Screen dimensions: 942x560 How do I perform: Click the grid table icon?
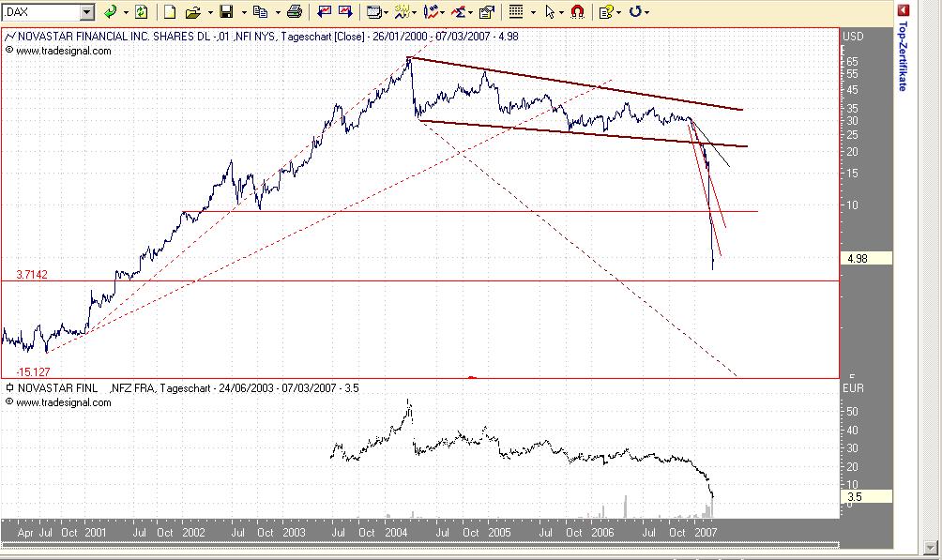pos(516,11)
